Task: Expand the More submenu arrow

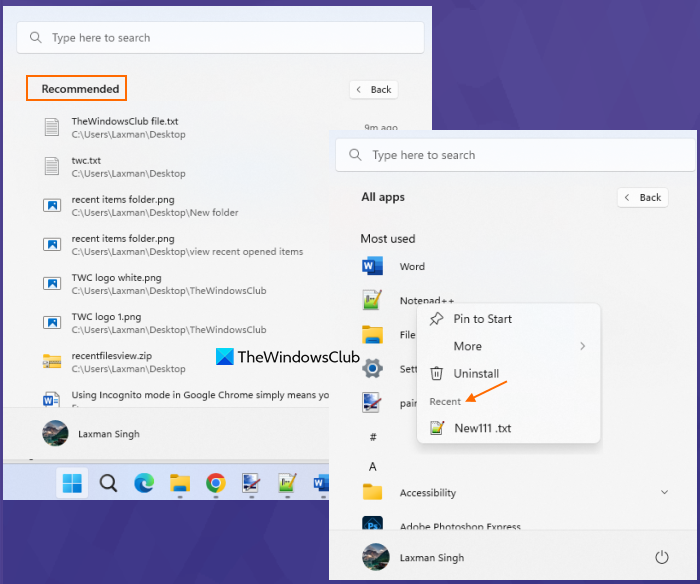Action: [x=582, y=346]
